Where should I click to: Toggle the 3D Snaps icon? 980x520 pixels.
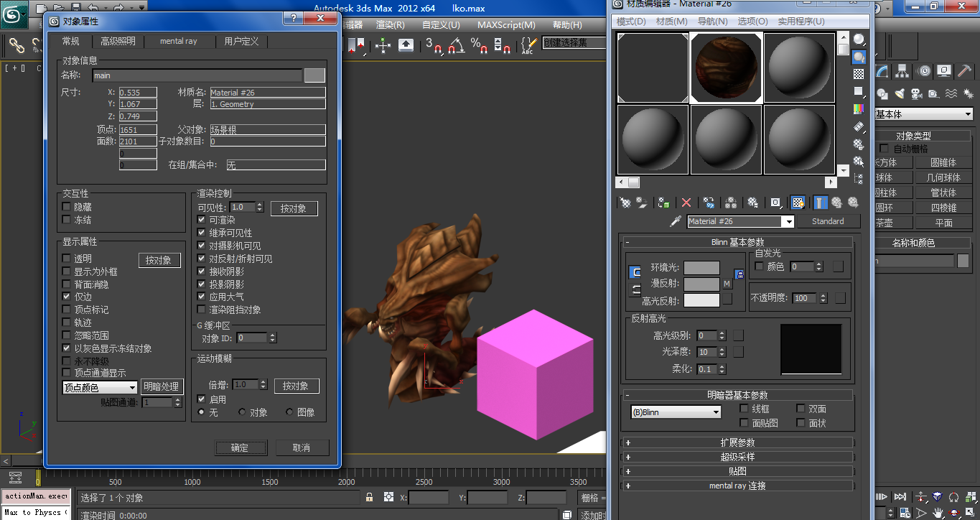point(434,46)
